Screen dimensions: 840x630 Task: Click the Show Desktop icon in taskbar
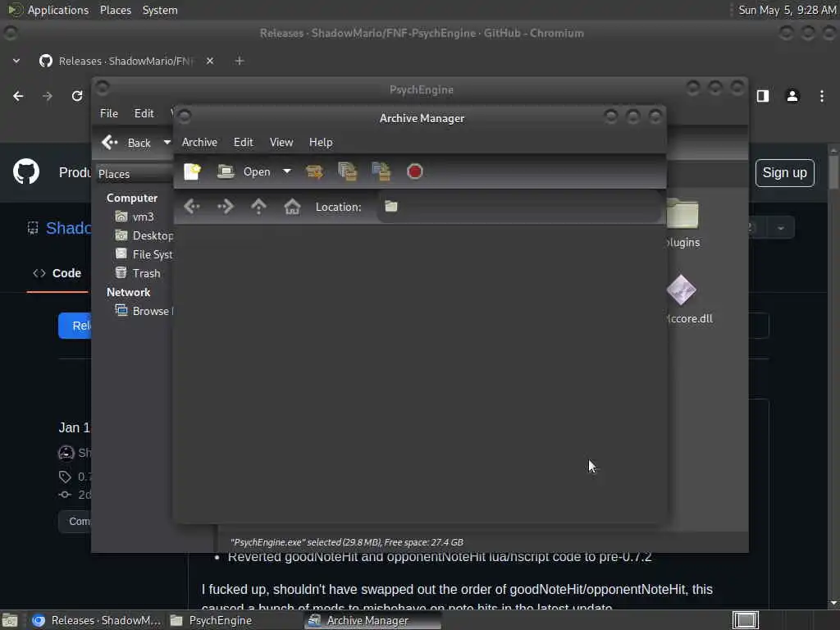tap(10, 620)
